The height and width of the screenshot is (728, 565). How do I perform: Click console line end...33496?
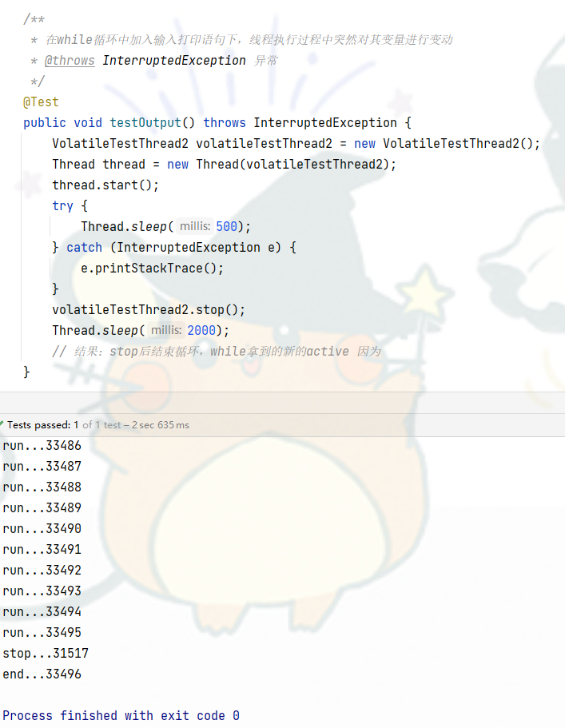42,674
